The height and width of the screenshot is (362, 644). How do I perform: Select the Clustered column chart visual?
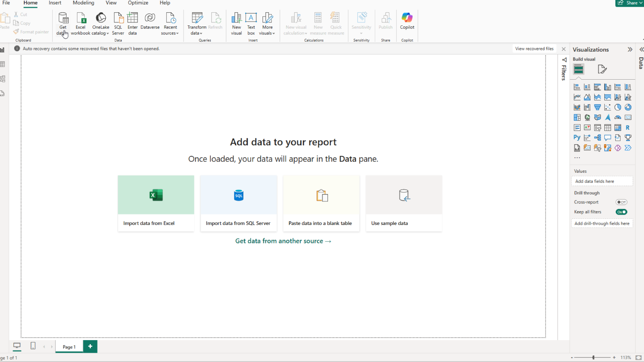tap(607, 87)
